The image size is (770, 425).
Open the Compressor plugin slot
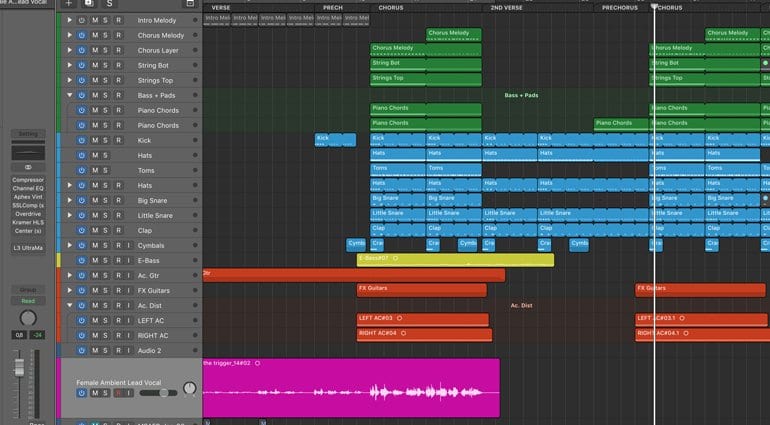(x=28, y=180)
